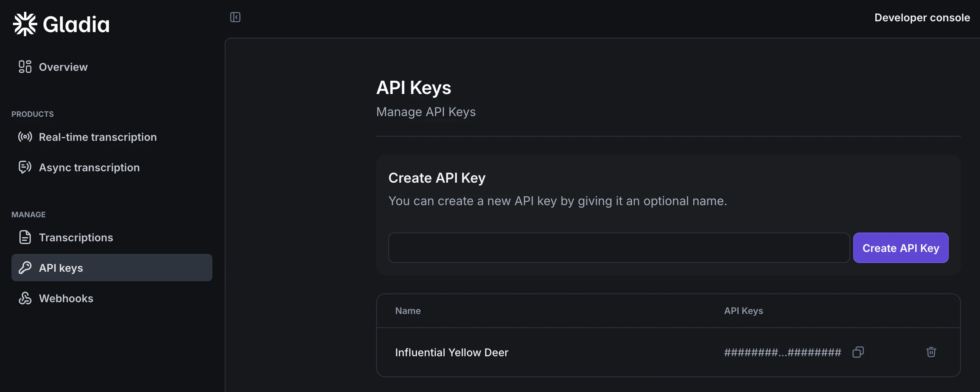
Task: Collapse the sidebar using the panel icon
Action: (x=235, y=17)
